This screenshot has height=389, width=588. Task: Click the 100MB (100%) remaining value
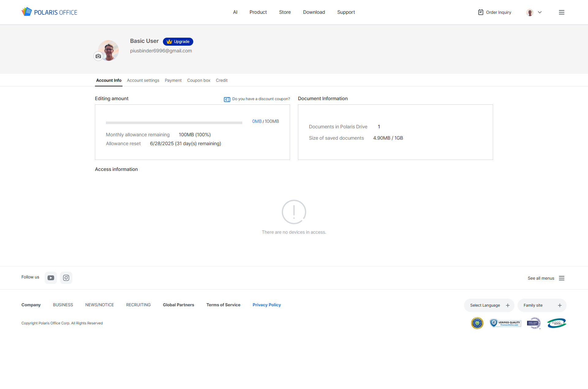click(195, 135)
